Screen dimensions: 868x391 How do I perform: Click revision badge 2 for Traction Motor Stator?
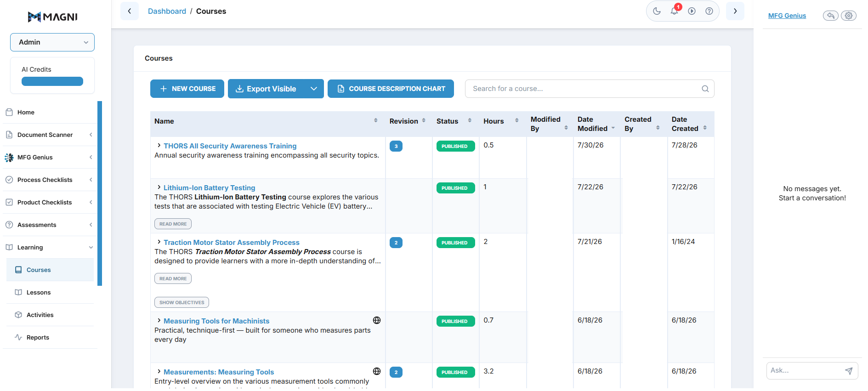coord(396,243)
